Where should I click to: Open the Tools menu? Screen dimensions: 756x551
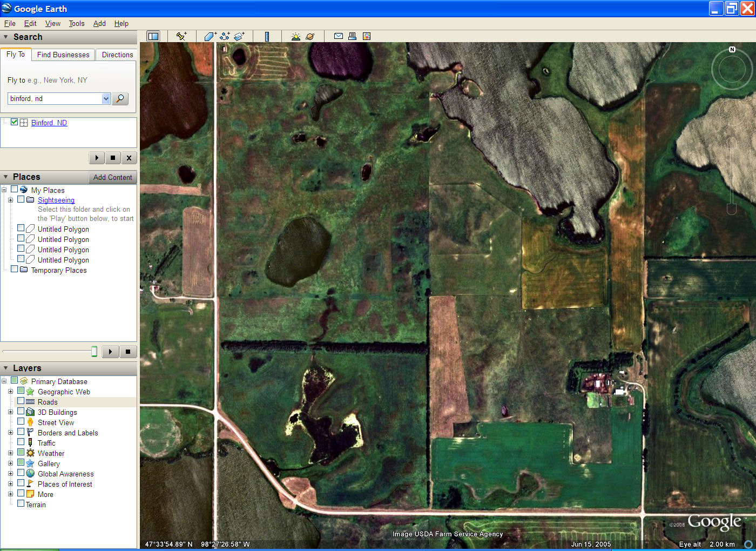coord(77,23)
